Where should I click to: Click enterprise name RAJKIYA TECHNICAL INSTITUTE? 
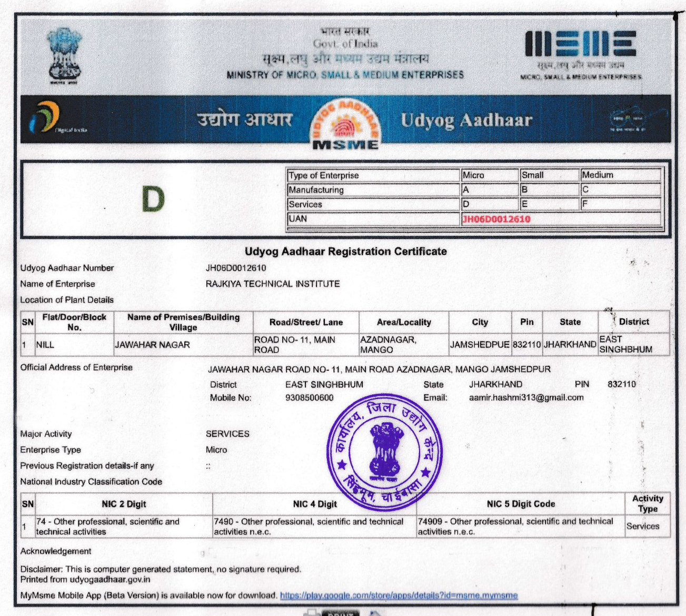(272, 284)
